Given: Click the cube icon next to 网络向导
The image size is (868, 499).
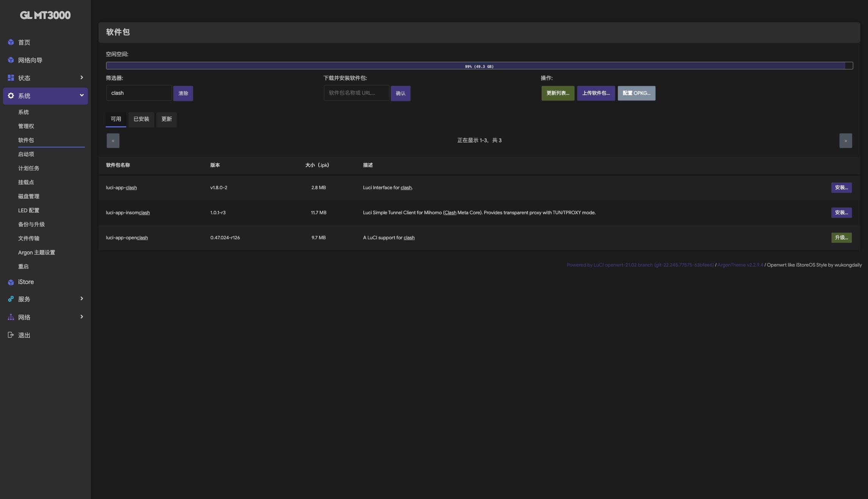Looking at the screenshot, I should [11, 60].
